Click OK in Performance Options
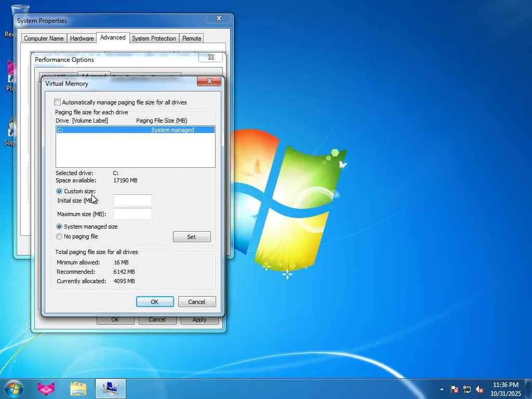Image resolution: width=532 pixels, height=399 pixels. (115, 320)
